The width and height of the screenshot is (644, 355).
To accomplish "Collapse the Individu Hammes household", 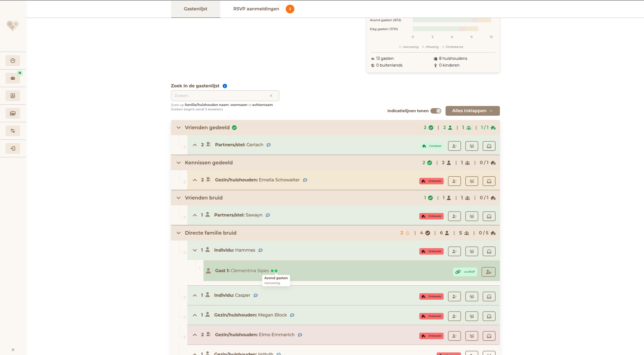I will point(195,250).
